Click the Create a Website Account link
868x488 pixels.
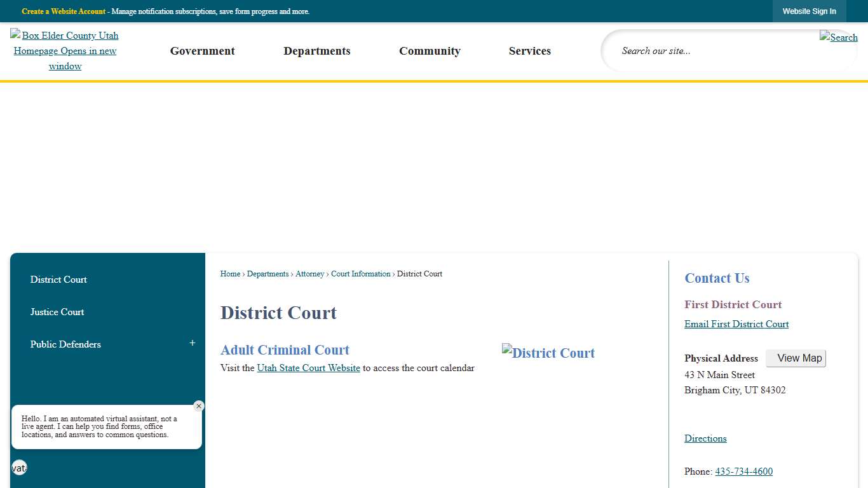point(63,11)
